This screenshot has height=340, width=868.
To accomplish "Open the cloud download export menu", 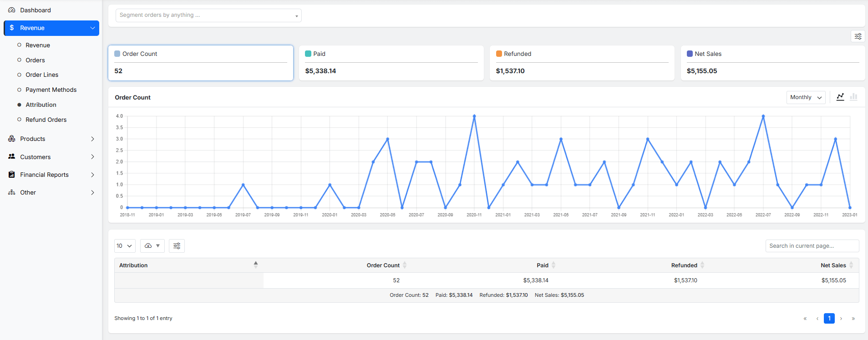I will pyautogui.click(x=152, y=246).
